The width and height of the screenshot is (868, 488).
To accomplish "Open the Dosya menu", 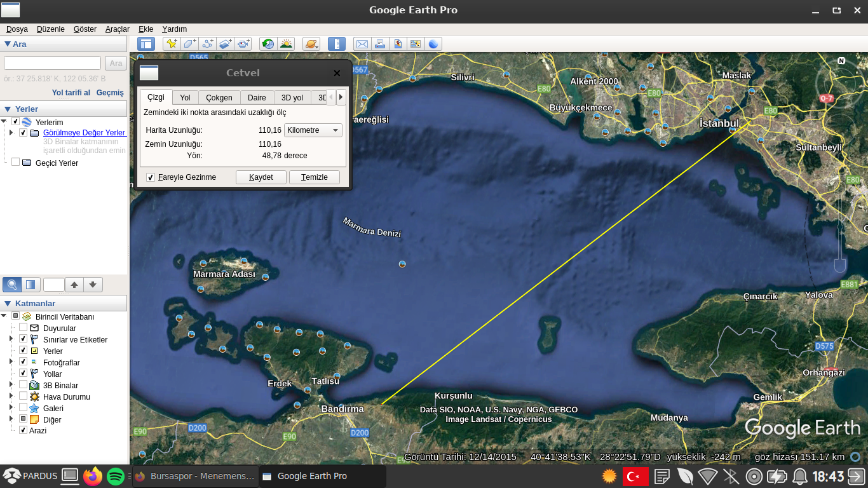I will coord(17,29).
